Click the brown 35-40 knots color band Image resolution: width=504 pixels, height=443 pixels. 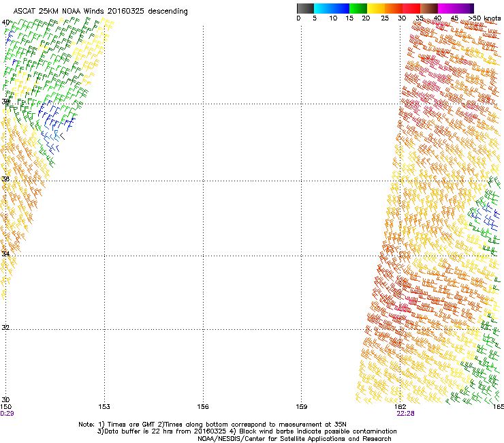(x=429, y=8)
